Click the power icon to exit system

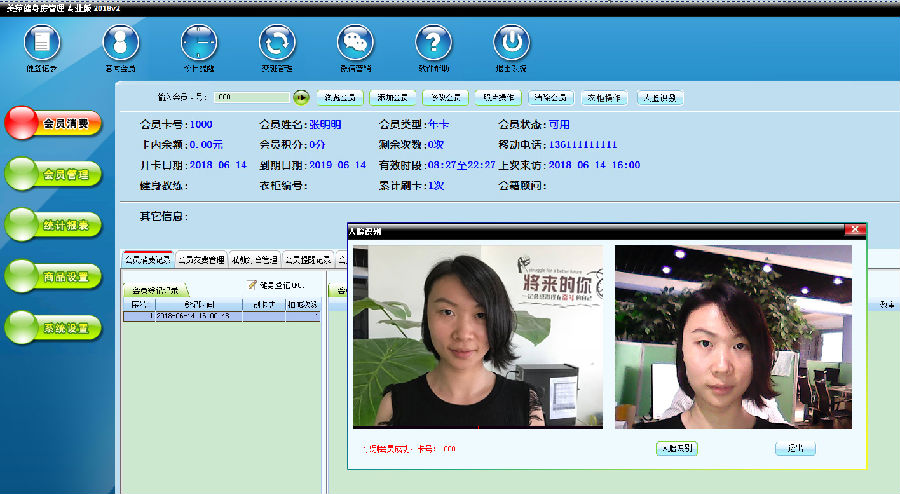pos(511,42)
